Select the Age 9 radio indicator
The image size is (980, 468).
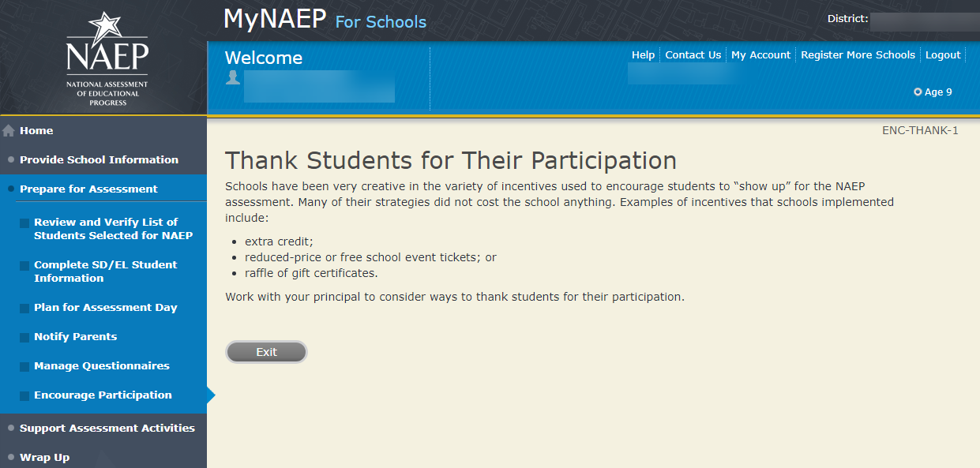918,92
